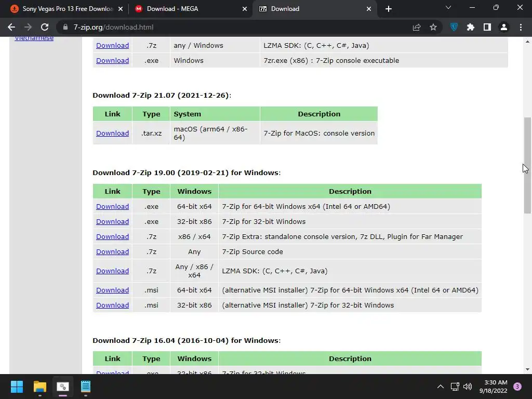Download the LZMA SDK any / Windows .7z
This screenshot has width=532, height=399.
pyautogui.click(x=112, y=46)
